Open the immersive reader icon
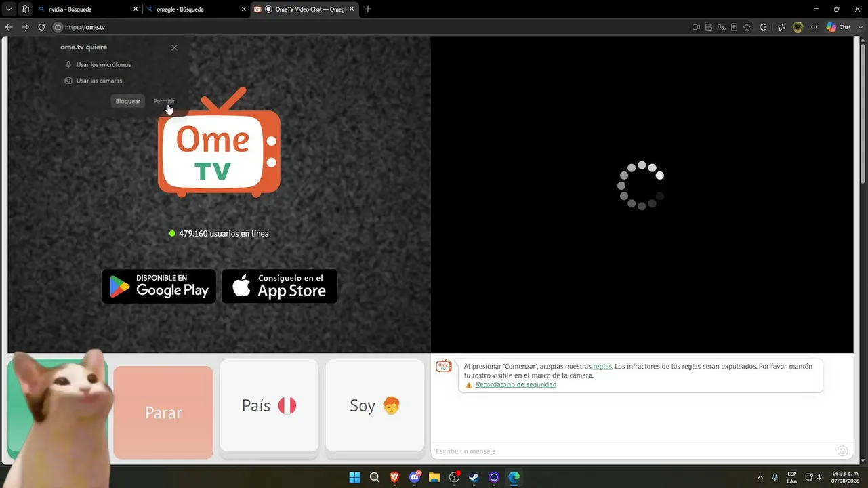 (734, 27)
